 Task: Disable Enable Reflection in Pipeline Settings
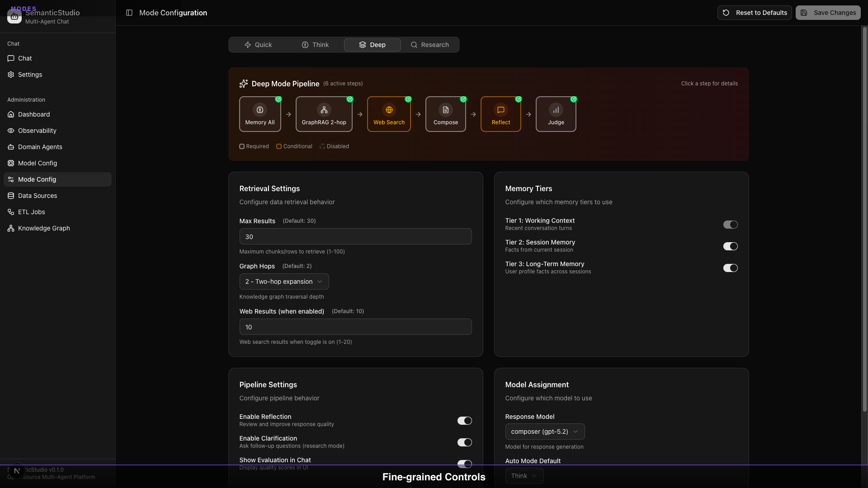click(x=464, y=421)
